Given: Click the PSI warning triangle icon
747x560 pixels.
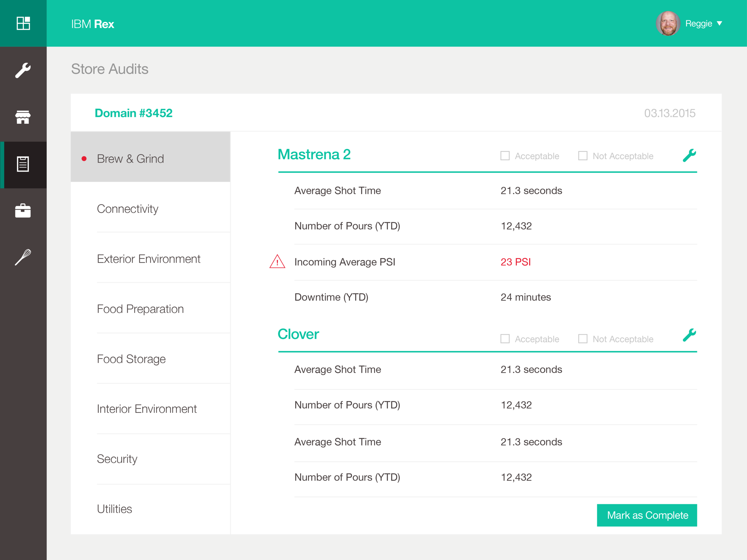Looking at the screenshot, I should click(x=277, y=262).
